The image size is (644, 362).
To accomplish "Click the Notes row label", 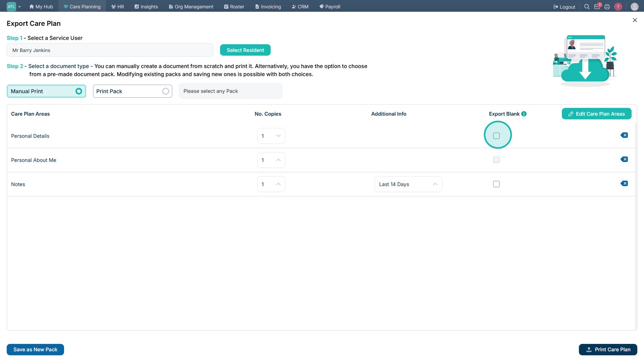I will tap(18, 184).
